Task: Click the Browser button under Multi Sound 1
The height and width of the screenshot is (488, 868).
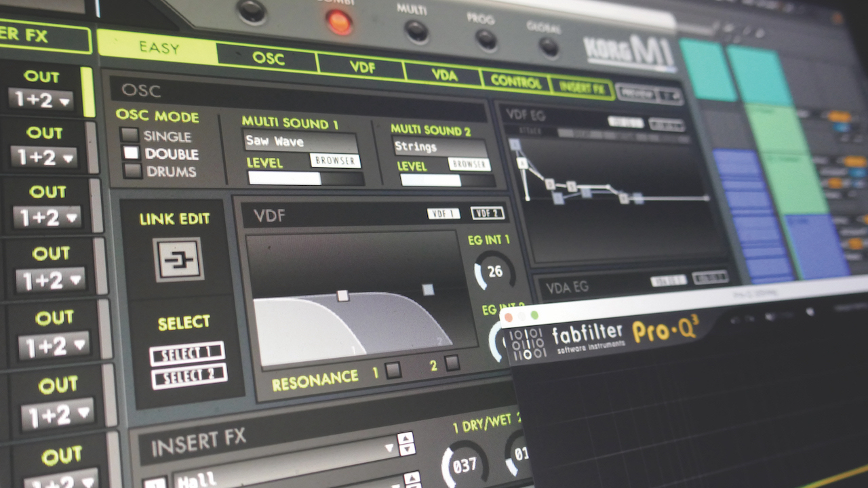Action: point(336,161)
